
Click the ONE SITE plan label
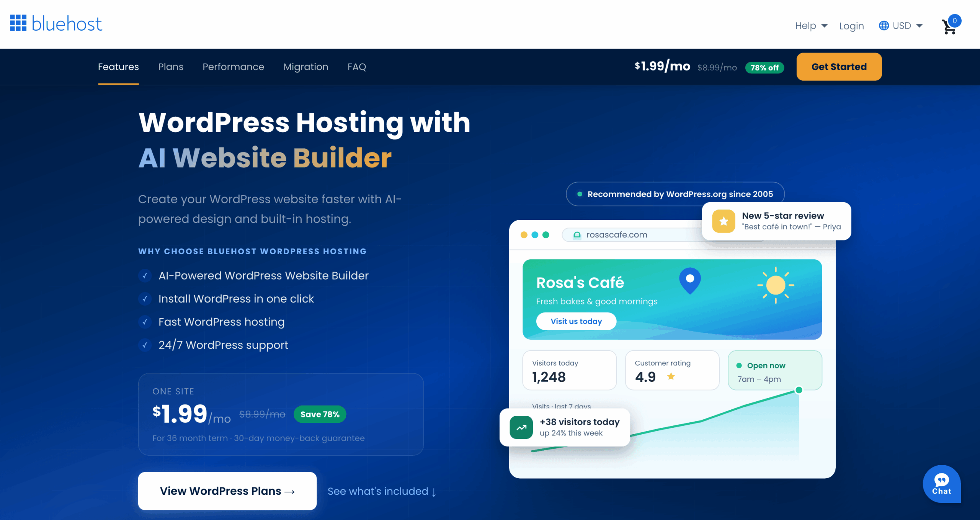point(173,391)
